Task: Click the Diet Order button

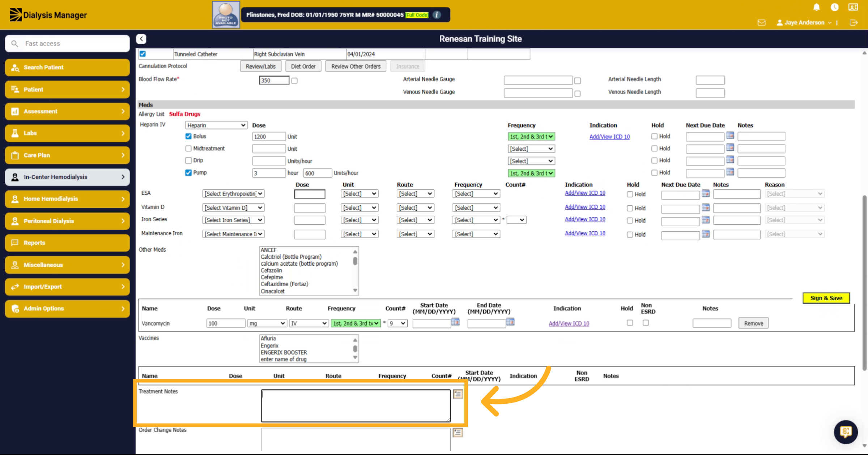Action: click(x=303, y=66)
